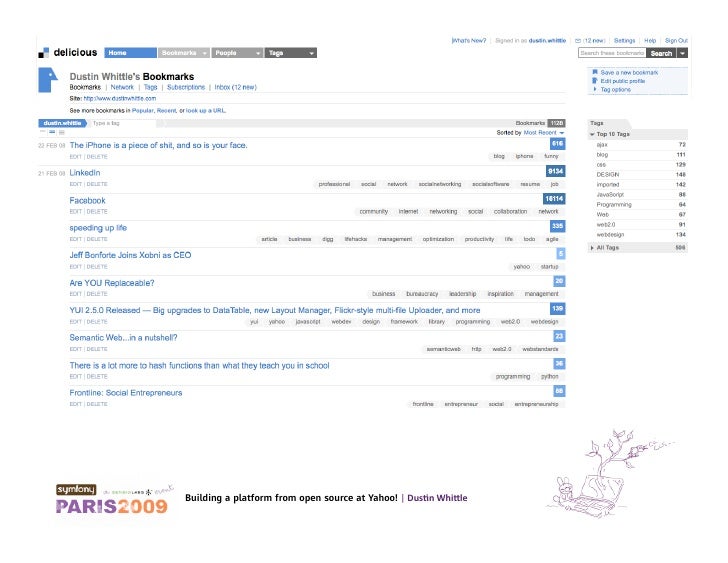Screen dimensions: 728x563
Task: Click the semanticweb tag
Action: [x=443, y=349]
